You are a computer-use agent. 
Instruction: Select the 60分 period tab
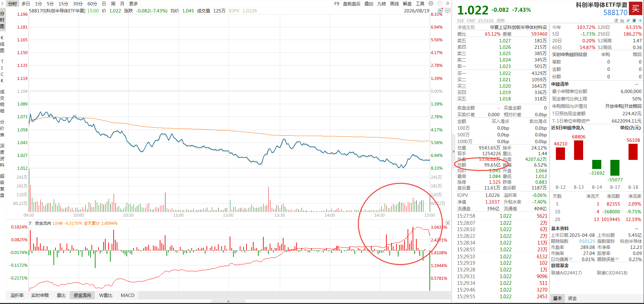click(92, 4)
